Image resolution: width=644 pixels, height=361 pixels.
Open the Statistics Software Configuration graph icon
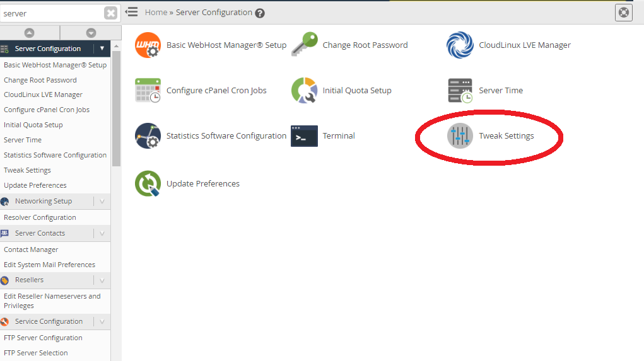pos(148,135)
